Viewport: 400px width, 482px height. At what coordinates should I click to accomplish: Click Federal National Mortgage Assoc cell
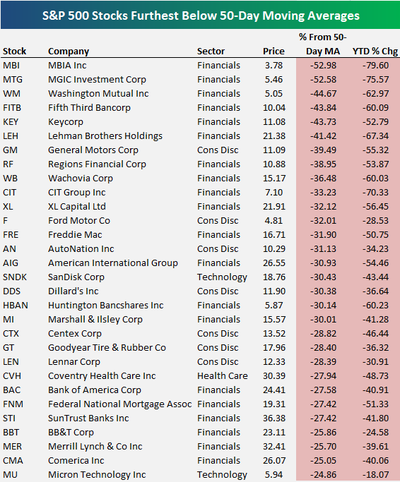120,404
